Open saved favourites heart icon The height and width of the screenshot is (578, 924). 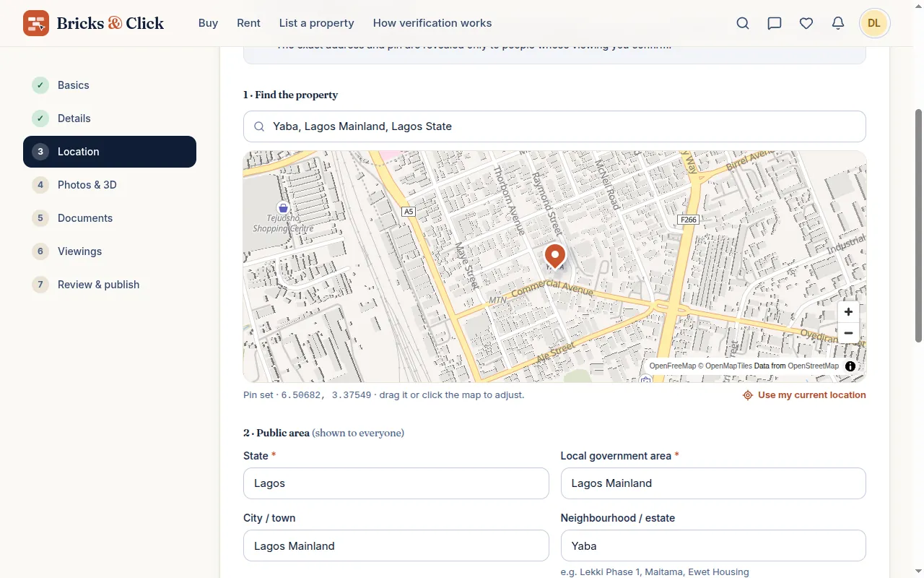pyautogui.click(x=806, y=23)
